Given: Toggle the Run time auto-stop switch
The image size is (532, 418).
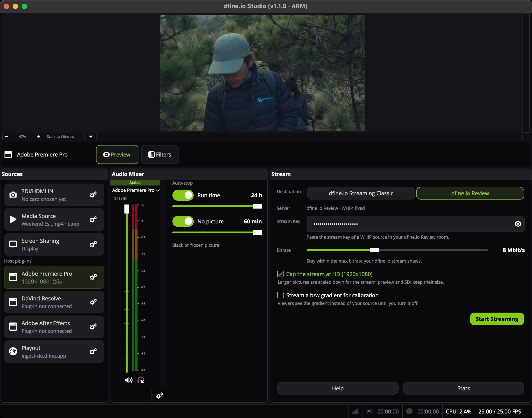Looking at the screenshot, I should coord(183,195).
